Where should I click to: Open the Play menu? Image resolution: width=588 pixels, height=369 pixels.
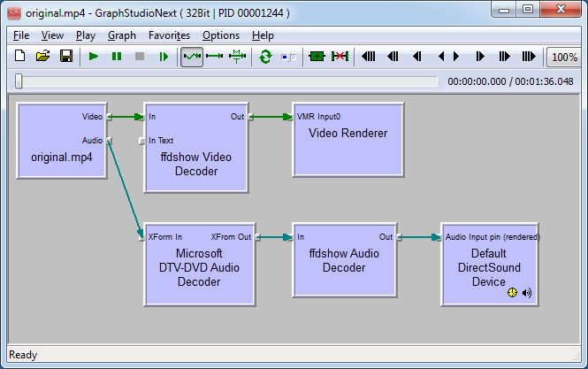tap(86, 35)
